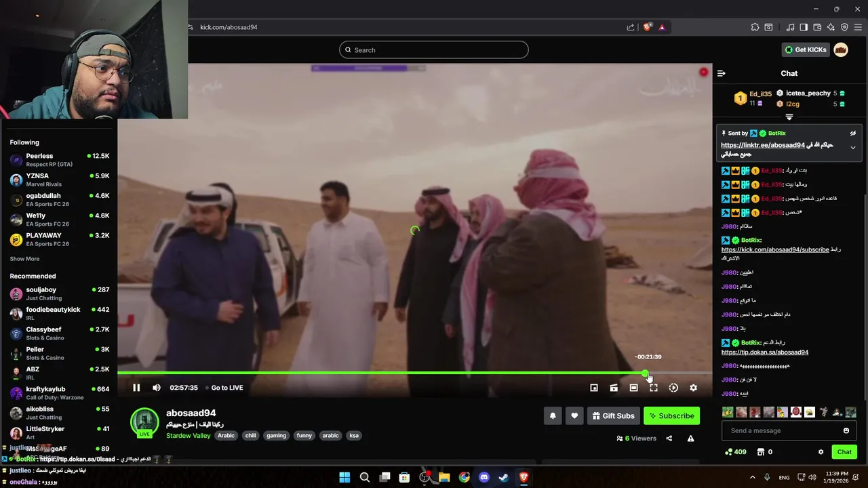Viewport: 868px width, 488px height.
Task: Open Brave Leo AI sparkle icon
Action: (831, 27)
